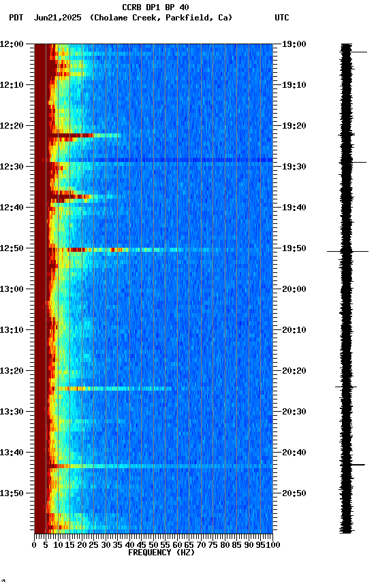Click the seismogram spike near 20:24 UTC

point(346,387)
